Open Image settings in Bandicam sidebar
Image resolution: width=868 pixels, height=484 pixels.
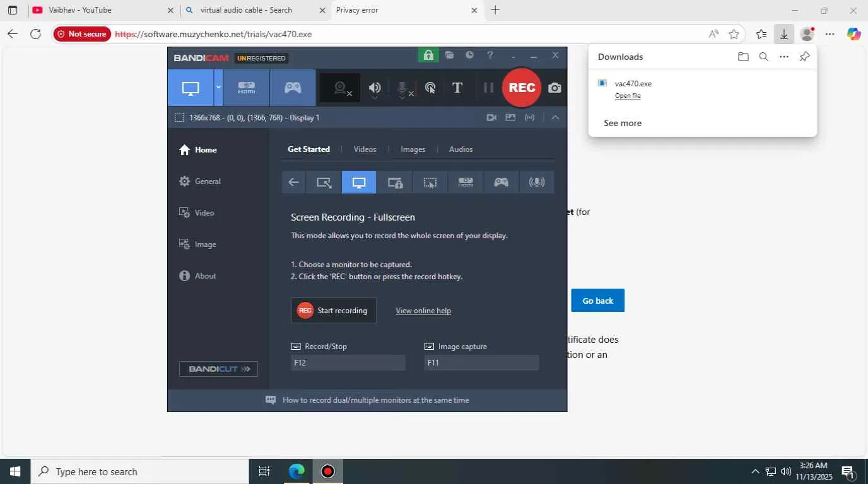(x=198, y=245)
